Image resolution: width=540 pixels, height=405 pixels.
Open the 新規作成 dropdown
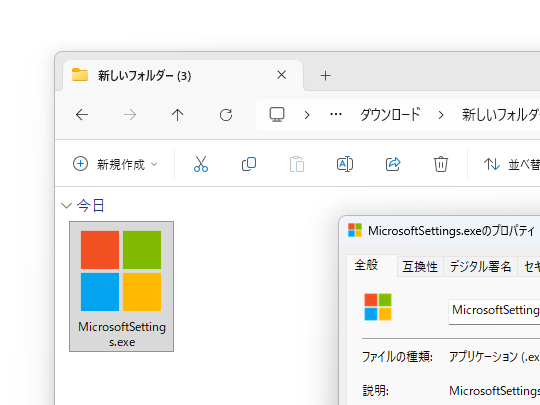point(115,164)
